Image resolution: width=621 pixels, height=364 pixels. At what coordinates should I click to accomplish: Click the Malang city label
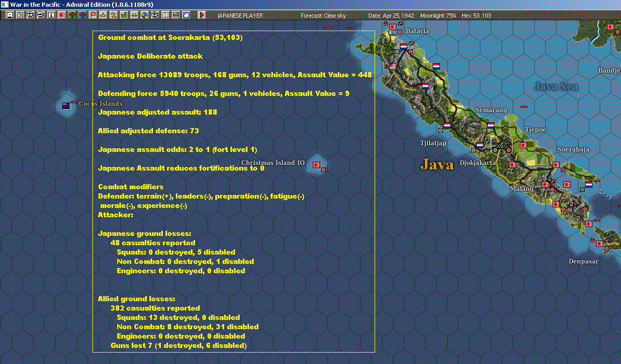[521, 189]
